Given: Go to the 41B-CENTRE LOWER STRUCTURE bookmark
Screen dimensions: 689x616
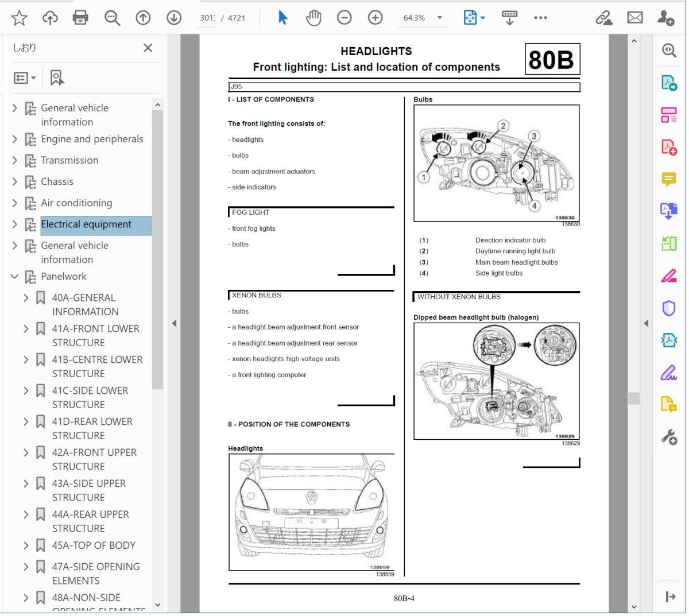Looking at the screenshot, I should (x=97, y=366).
